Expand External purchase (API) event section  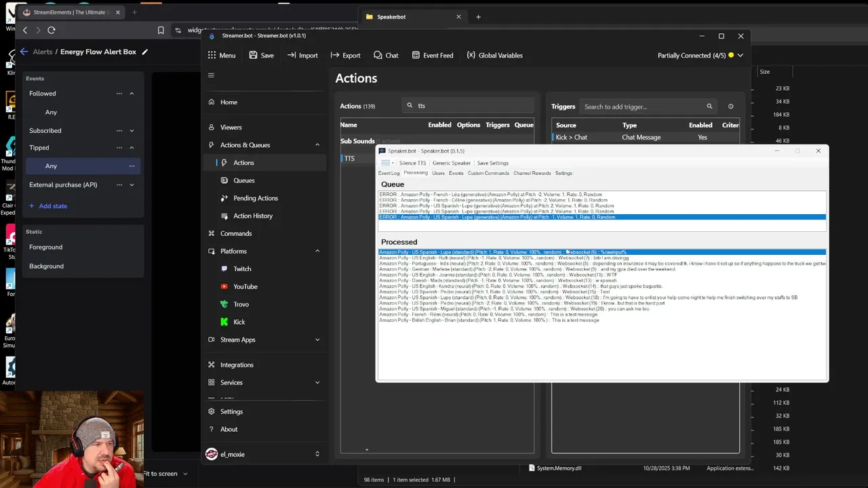tap(132, 185)
